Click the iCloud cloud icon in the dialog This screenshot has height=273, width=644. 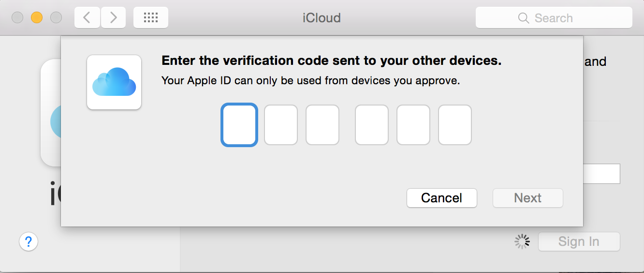(x=114, y=82)
